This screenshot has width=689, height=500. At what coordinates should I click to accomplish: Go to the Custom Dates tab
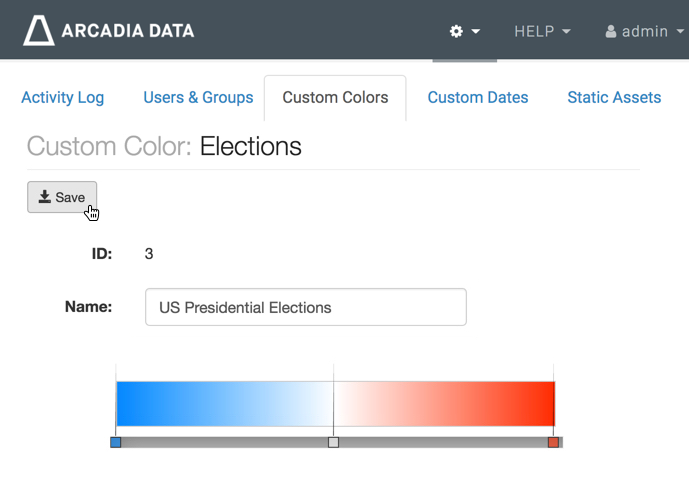click(478, 97)
